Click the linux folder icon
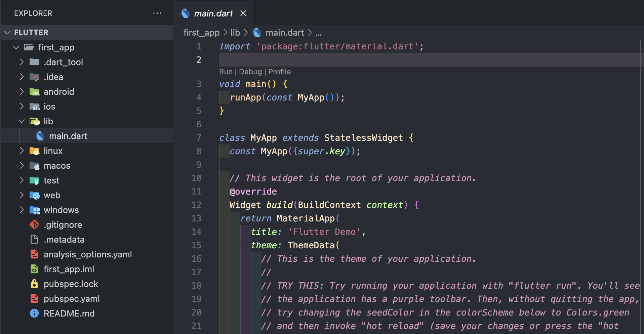This screenshot has height=334, width=644. 34,151
